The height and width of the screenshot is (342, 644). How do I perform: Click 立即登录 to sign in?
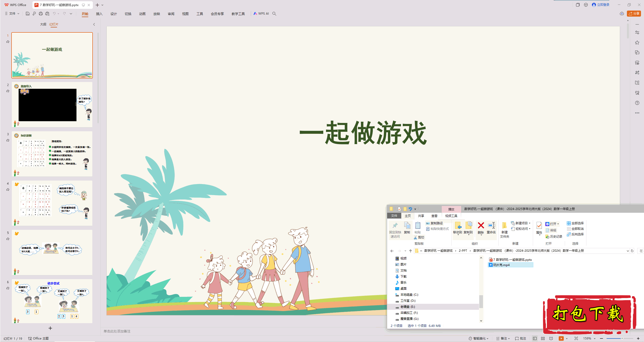point(601,5)
